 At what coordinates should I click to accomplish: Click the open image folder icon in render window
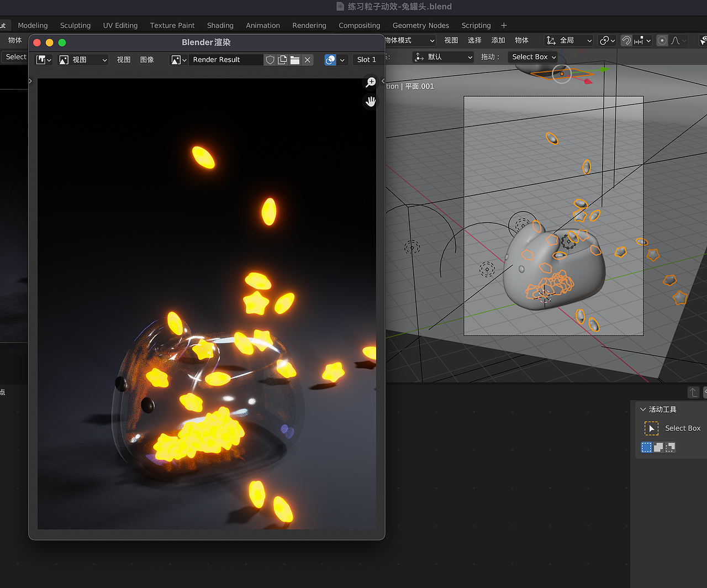coord(295,59)
